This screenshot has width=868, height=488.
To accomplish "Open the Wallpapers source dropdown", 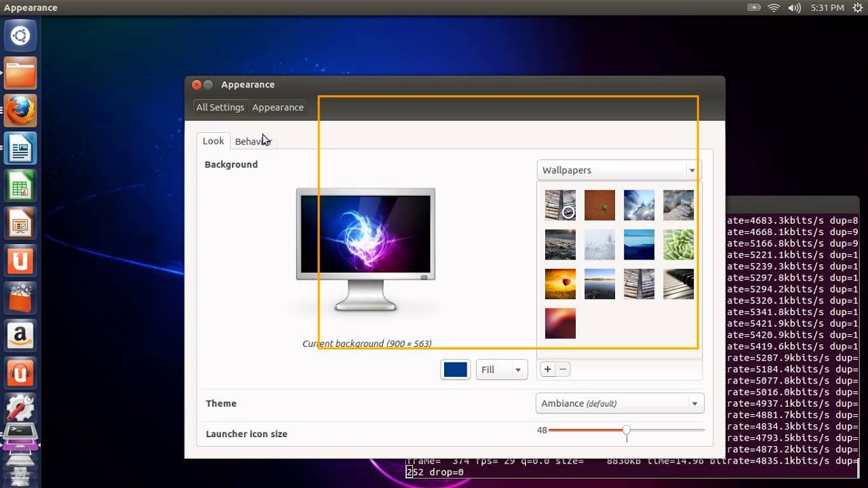I will tap(619, 170).
